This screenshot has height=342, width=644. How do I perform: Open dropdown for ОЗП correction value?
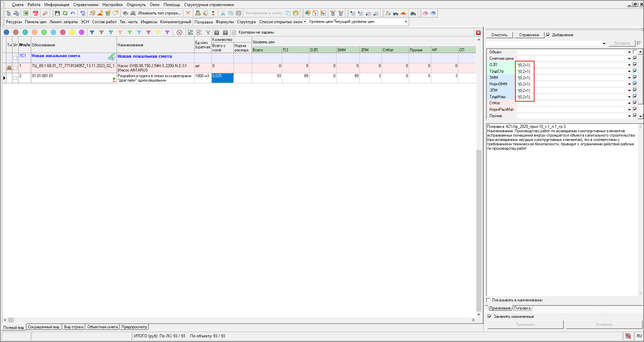629,65
